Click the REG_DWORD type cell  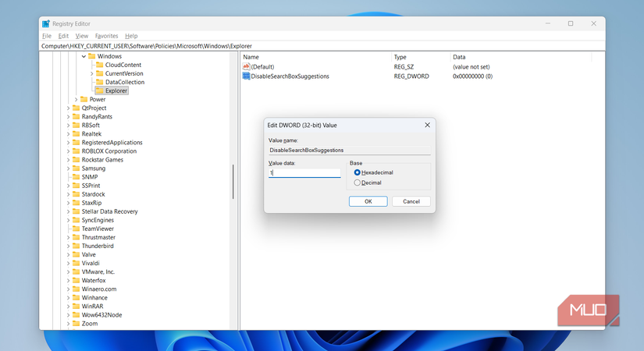[x=411, y=76]
